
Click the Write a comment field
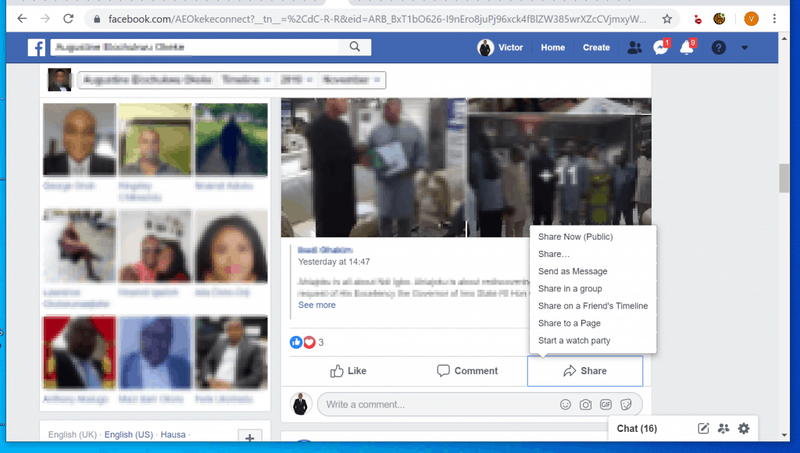(439, 405)
